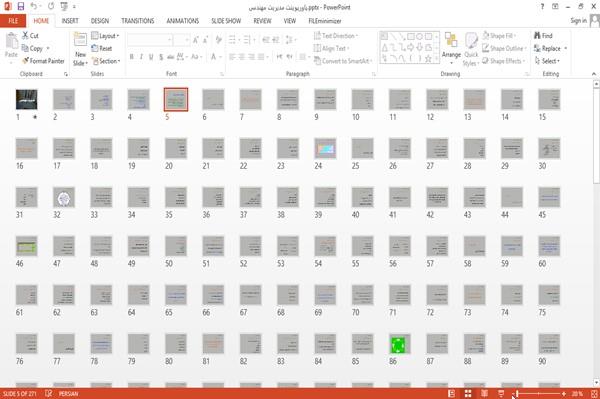Select slide 86 green thumbnail
This screenshot has width=600, height=399.
(400, 344)
